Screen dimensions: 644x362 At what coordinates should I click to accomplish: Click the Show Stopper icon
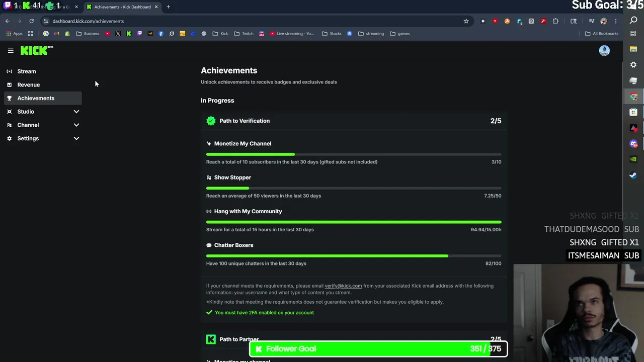(x=209, y=177)
